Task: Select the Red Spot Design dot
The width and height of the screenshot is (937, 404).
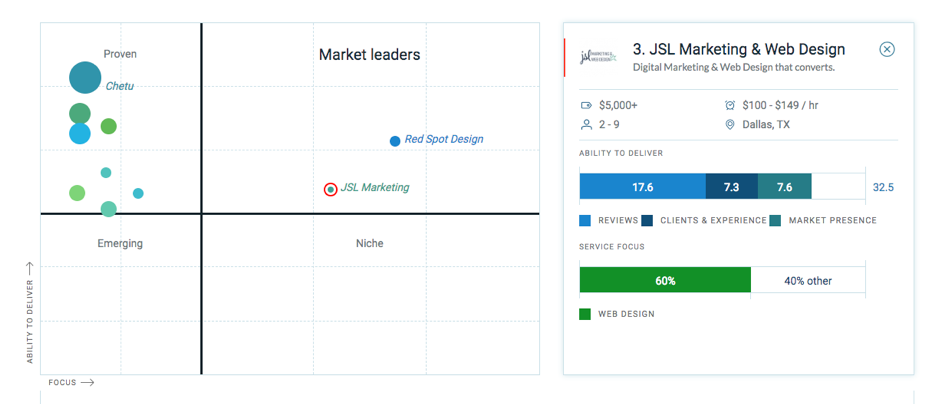Action: click(395, 142)
